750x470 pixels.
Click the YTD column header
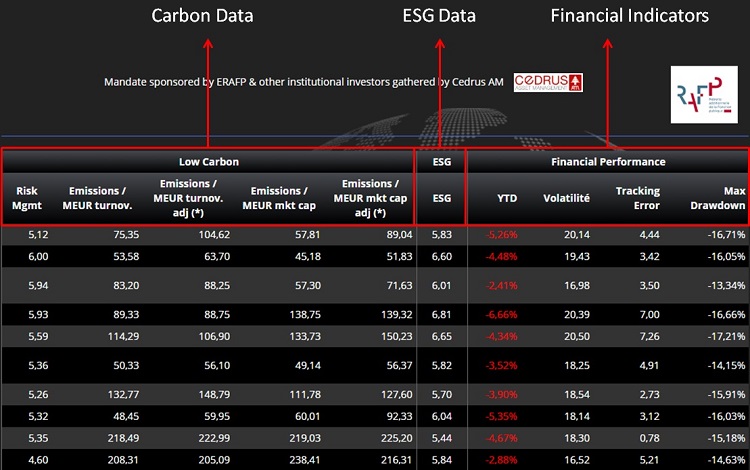tap(507, 198)
